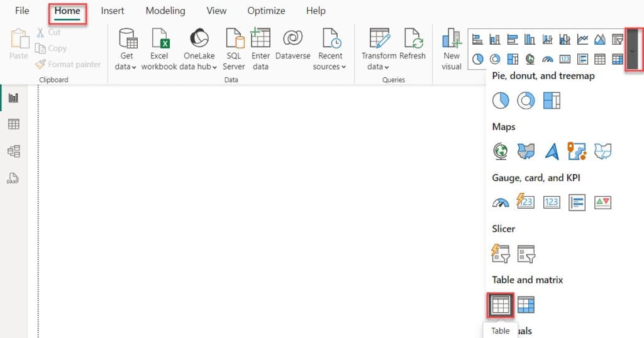Viewport: 644px width, 338px height.
Task: Select stacked bar chart in ribbon gallery
Action: coord(477,40)
